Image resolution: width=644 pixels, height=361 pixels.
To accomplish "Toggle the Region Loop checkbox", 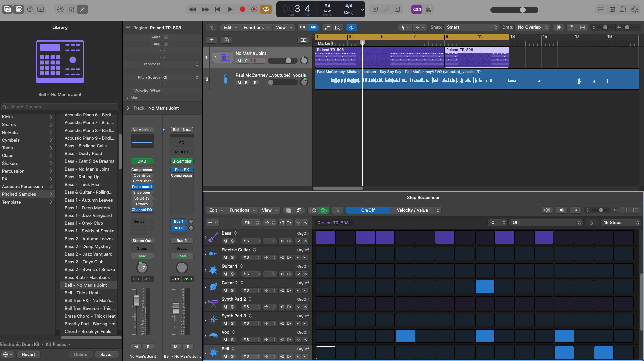I will (166, 44).
